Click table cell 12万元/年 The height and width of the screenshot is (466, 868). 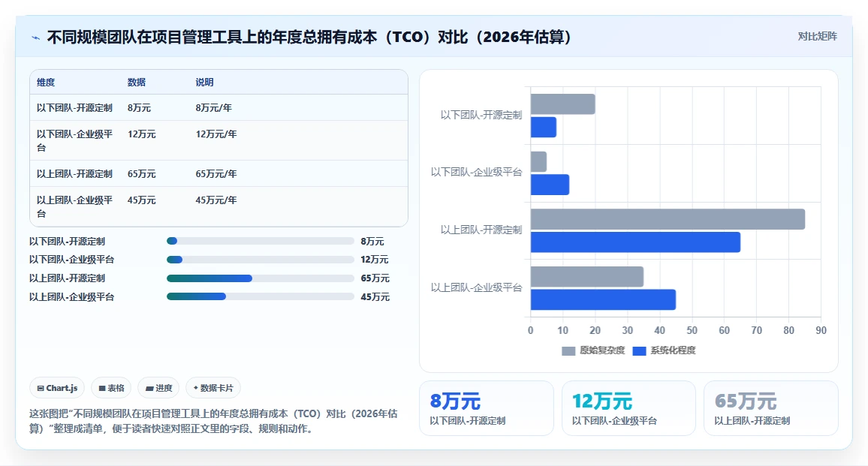tap(216, 134)
